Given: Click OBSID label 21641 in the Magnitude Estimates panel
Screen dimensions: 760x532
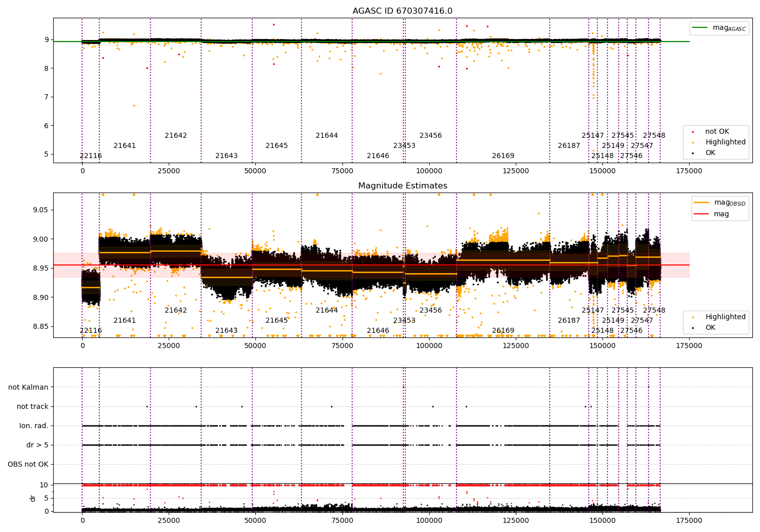Looking at the screenshot, I should 125,320.
